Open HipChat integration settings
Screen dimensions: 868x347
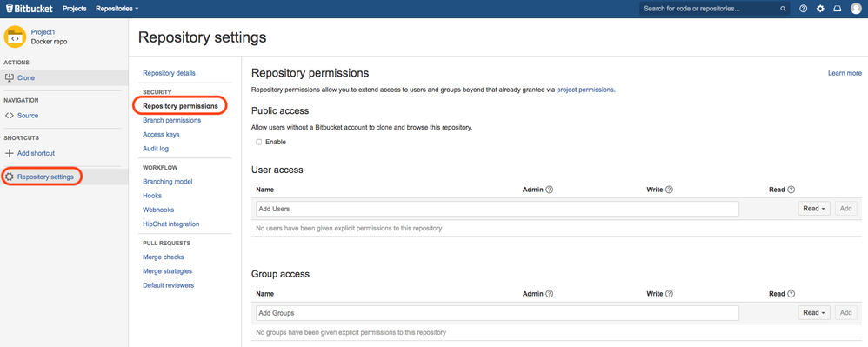pos(171,224)
